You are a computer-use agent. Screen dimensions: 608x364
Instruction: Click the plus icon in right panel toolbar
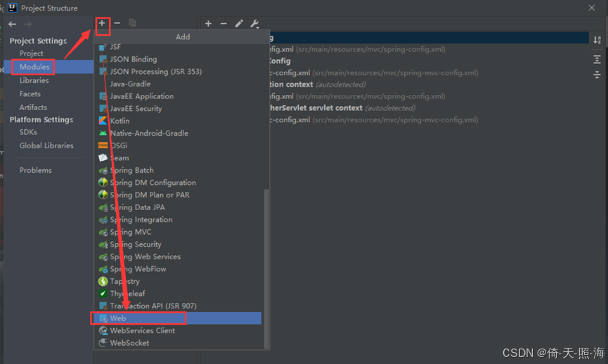pyautogui.click(x=208, y=24)
